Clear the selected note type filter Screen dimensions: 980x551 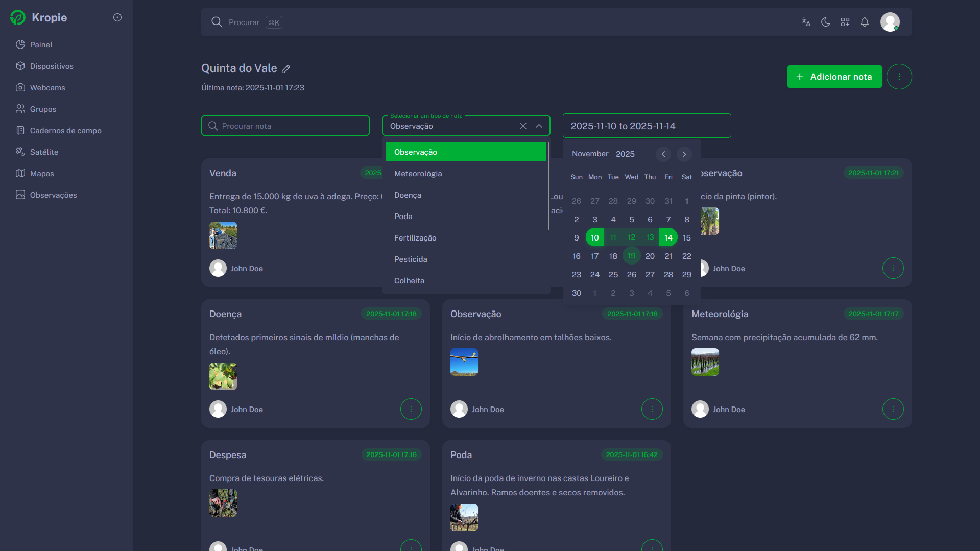point(522,126)
